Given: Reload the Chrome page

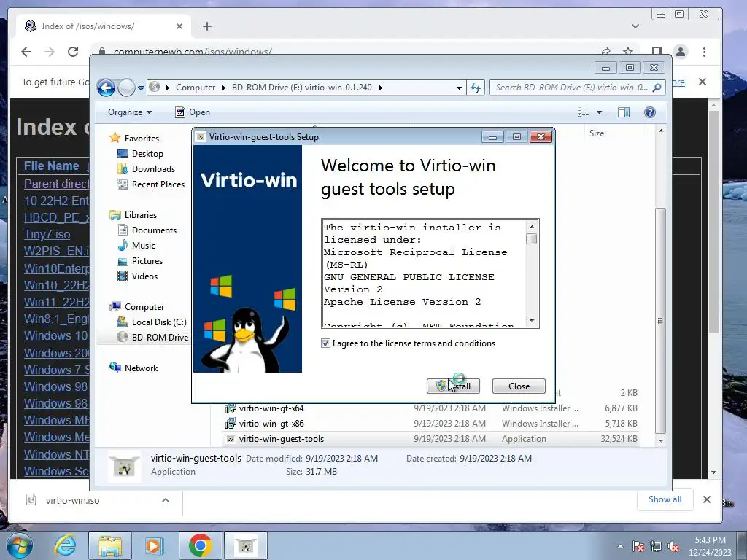Looking at the screenshot, I should click(x=73, y=52).
